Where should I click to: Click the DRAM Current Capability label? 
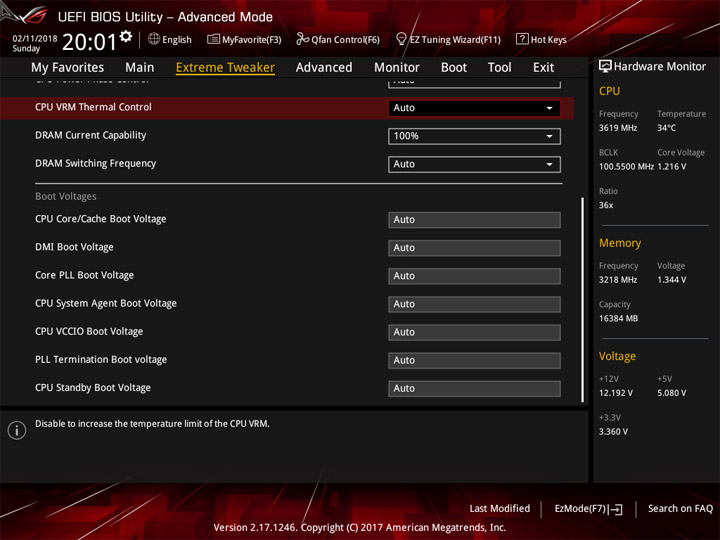click(x=90, y=135)
